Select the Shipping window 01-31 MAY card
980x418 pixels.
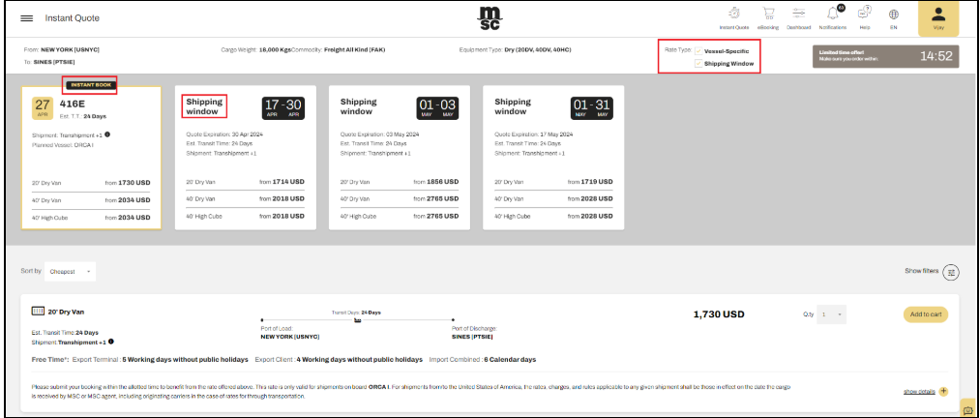tap(553, 158)
